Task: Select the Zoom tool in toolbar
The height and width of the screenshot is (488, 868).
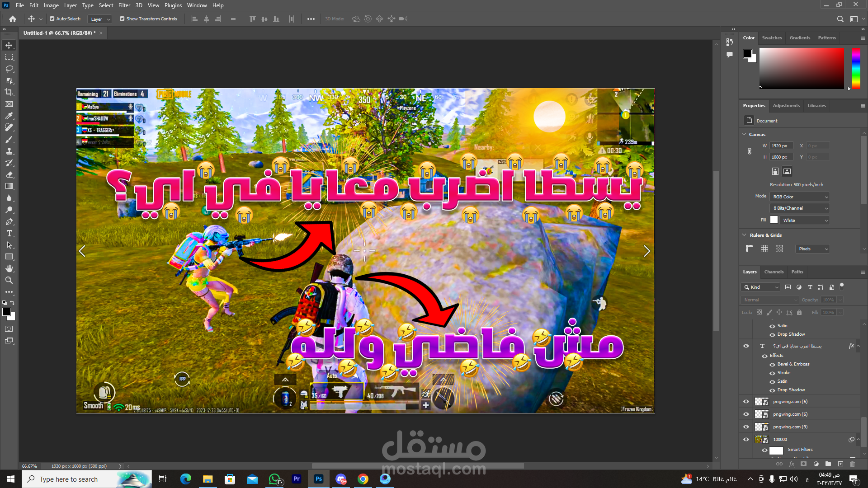Action: click(x=9, y=280)
